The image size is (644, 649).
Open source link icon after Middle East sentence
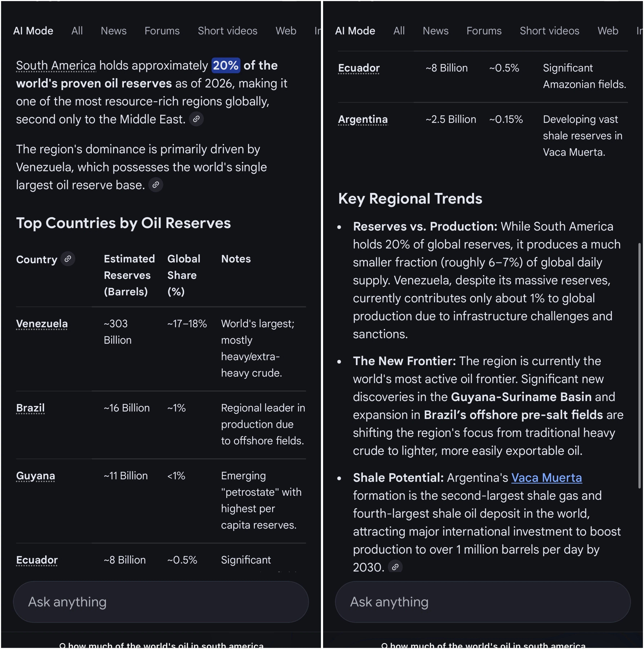coord(196,119)
